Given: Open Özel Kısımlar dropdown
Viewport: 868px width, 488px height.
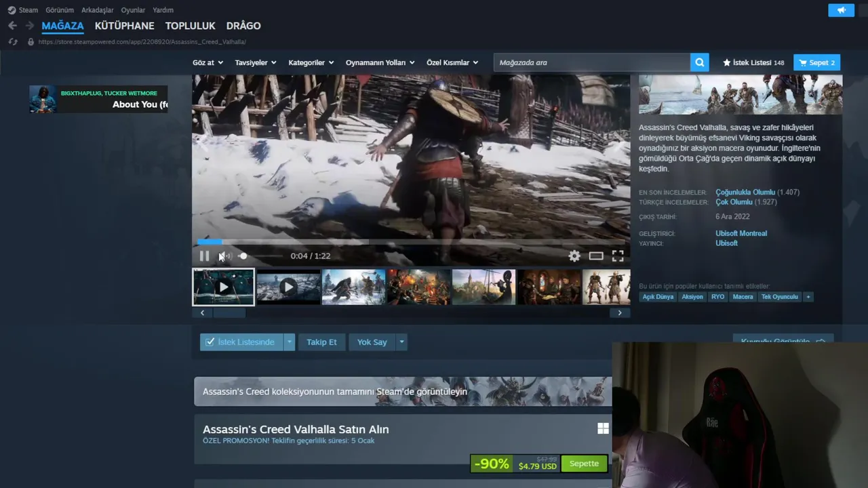Looking at the screenshot, I should [x=452, y=62].
